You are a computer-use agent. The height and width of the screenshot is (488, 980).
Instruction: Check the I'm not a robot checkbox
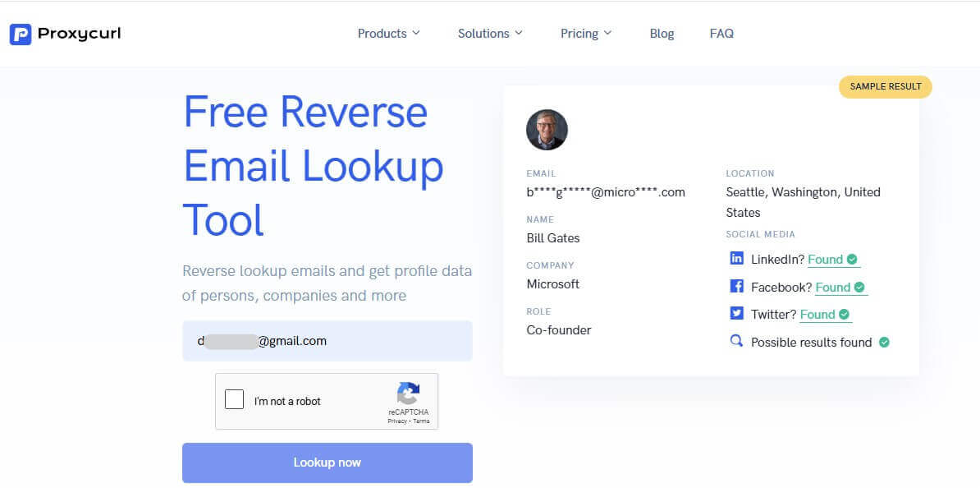234,399
